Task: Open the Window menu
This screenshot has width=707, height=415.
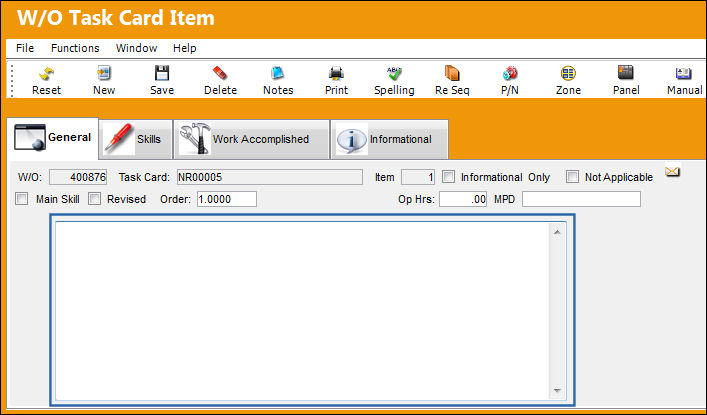Action: pos(137,48)
